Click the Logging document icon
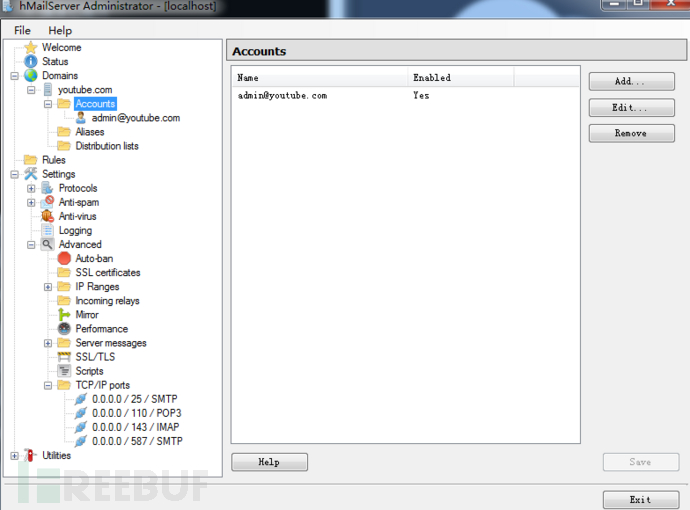This screenshot has height=510, width=690. (x=48, y=230)
